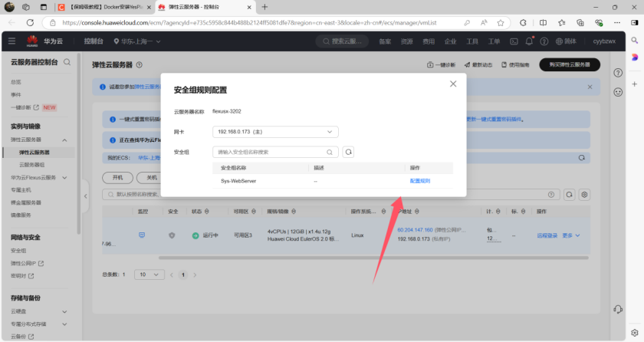Open the 网卡 dropdown showing 192.168.0.173
Screen dimensions: 644x342
tap(275, 132)
